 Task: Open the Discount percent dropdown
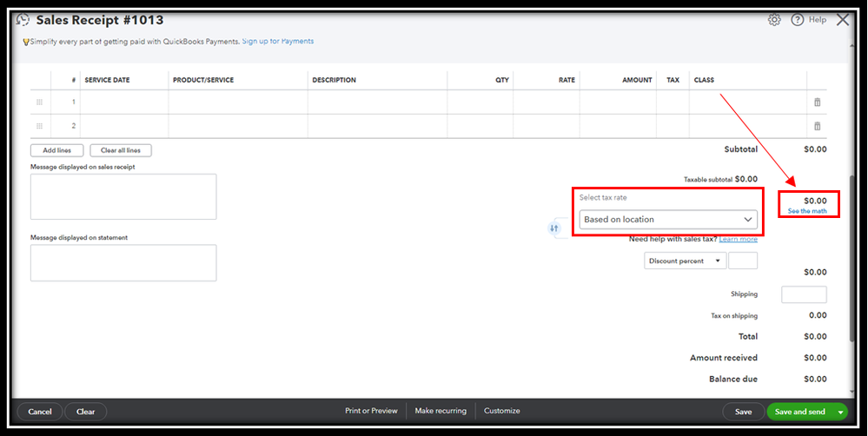tap(685, 261)
